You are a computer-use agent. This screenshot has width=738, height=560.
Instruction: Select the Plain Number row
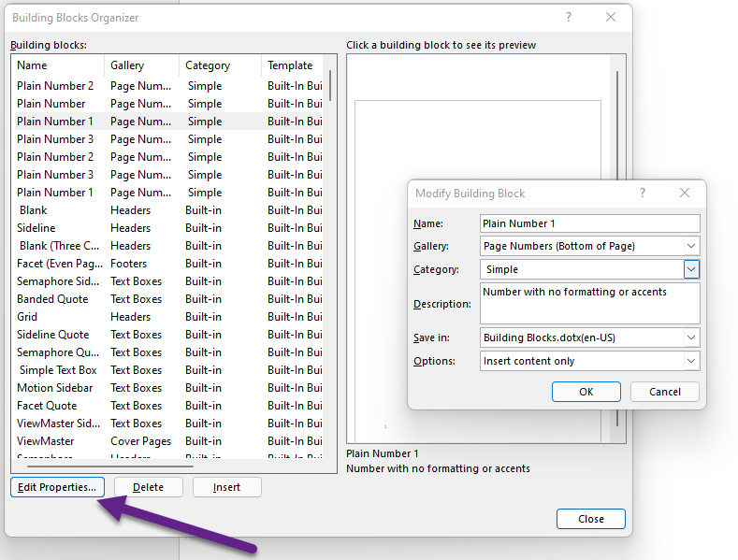[x=169, y=104]
